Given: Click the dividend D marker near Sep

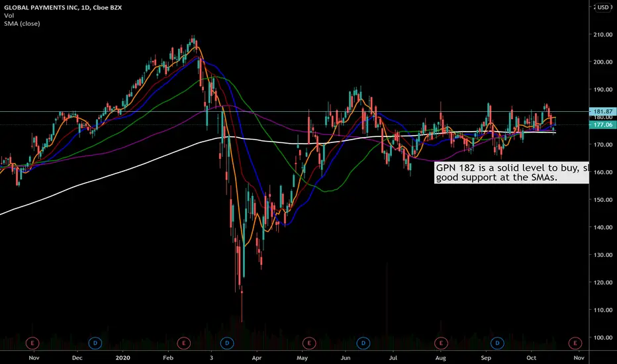Looking at the screenshot, I should pyautogui.click(x=497, y=343).
